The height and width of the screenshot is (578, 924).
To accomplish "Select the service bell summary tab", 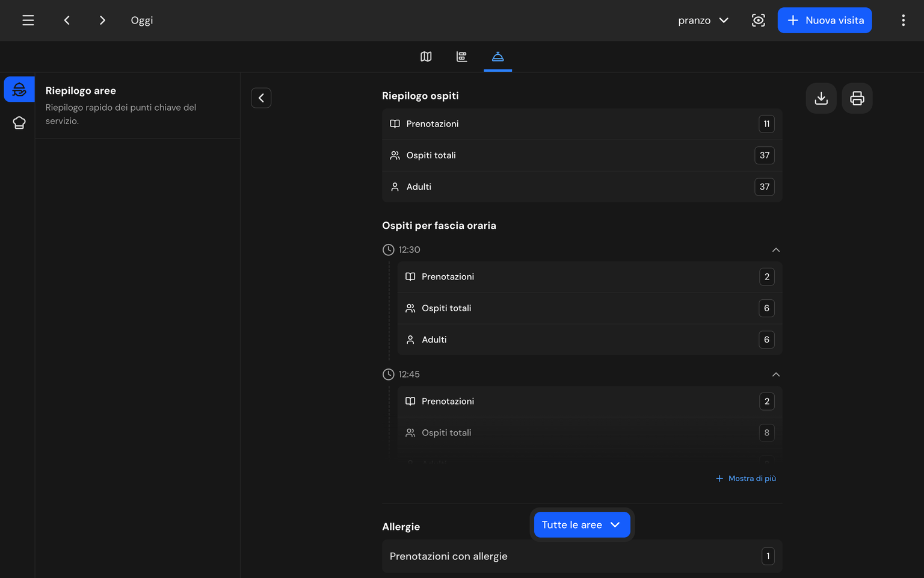I will [x=497, y=57].
